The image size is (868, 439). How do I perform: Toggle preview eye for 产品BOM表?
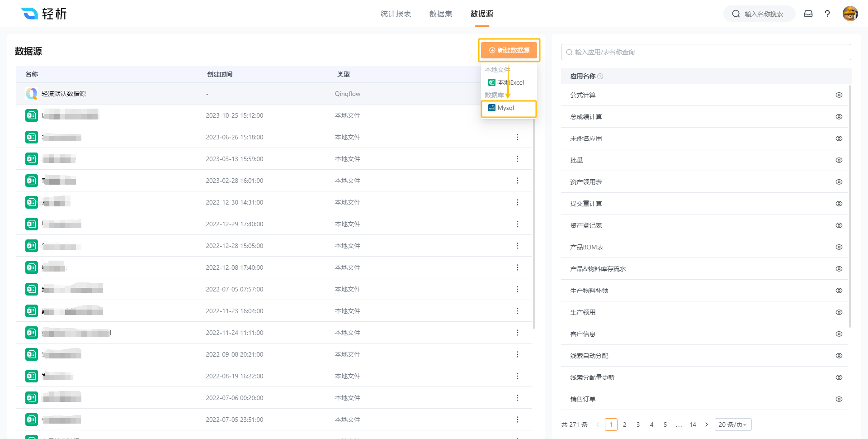(839, 247)
